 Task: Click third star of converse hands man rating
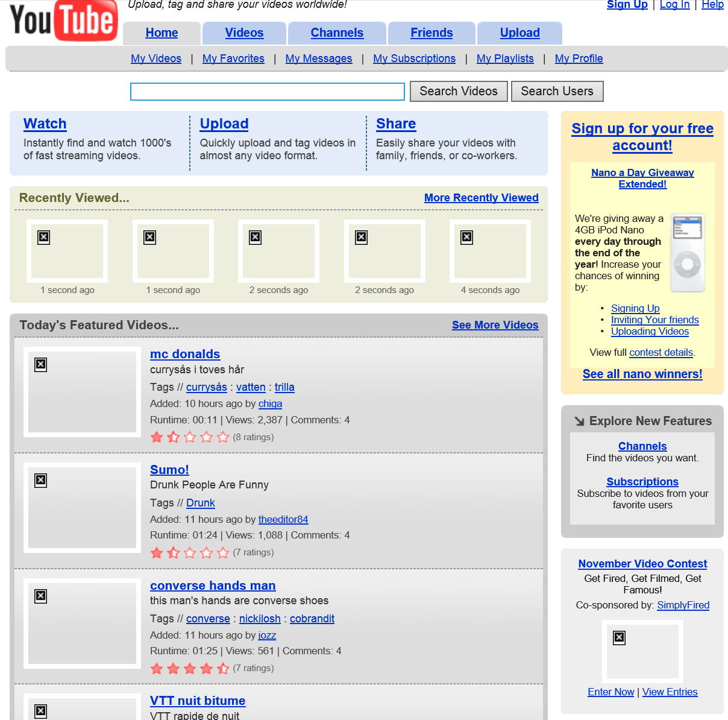point(190,668)
